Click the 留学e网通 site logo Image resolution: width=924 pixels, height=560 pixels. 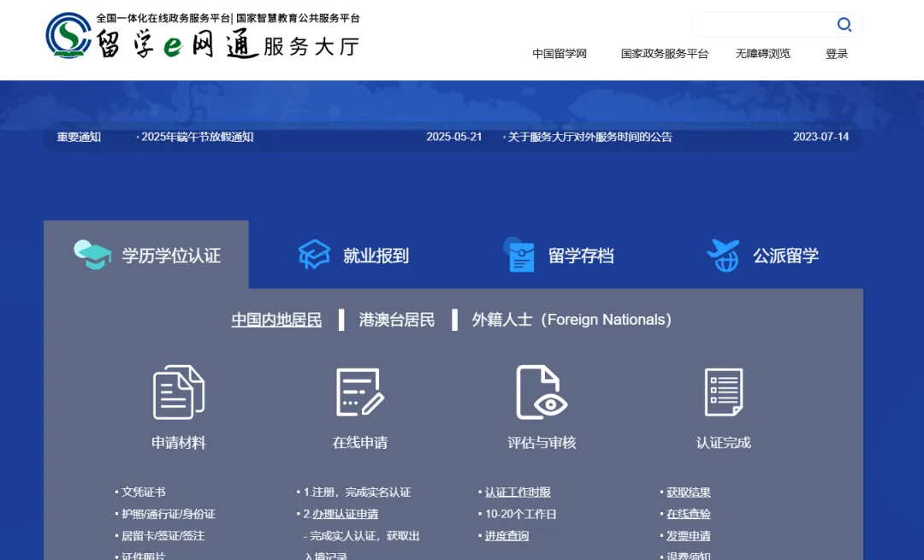coord(202,37)
